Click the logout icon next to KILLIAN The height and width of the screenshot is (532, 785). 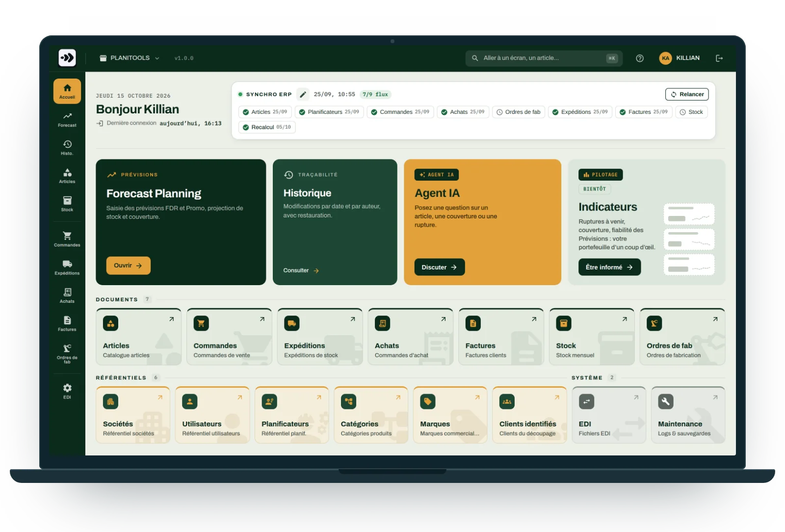click(719, 58)
